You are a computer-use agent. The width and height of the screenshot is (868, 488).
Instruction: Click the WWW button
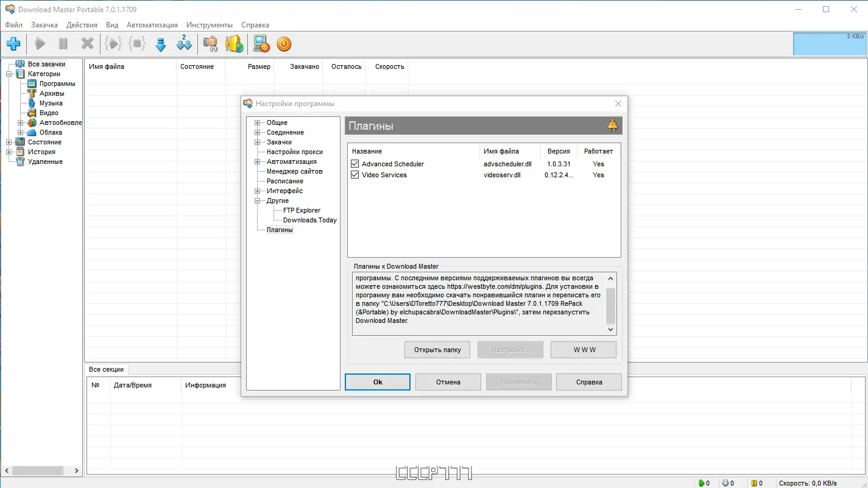584,350
